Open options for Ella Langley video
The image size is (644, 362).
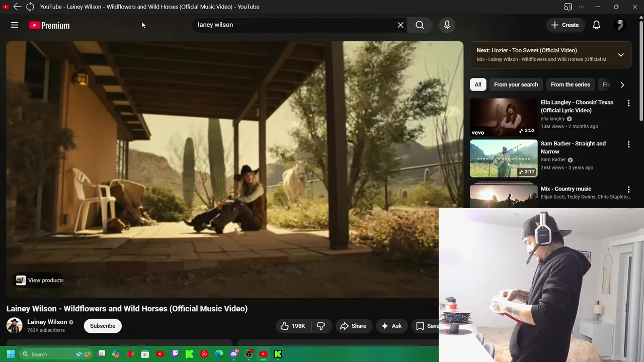click(x=628, y=103)
